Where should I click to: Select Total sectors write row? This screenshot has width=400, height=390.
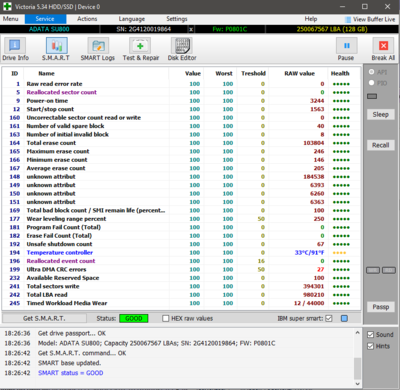(x=181, y=286)
